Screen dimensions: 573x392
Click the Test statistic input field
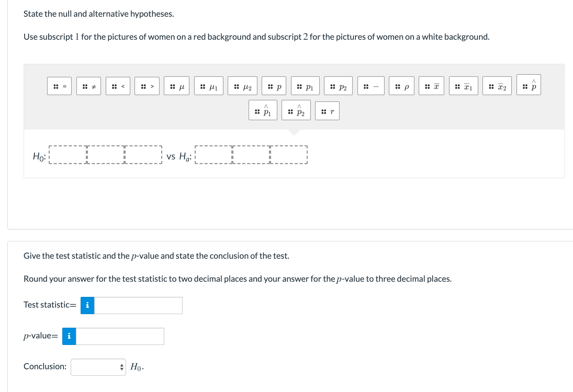pos(138,305)
